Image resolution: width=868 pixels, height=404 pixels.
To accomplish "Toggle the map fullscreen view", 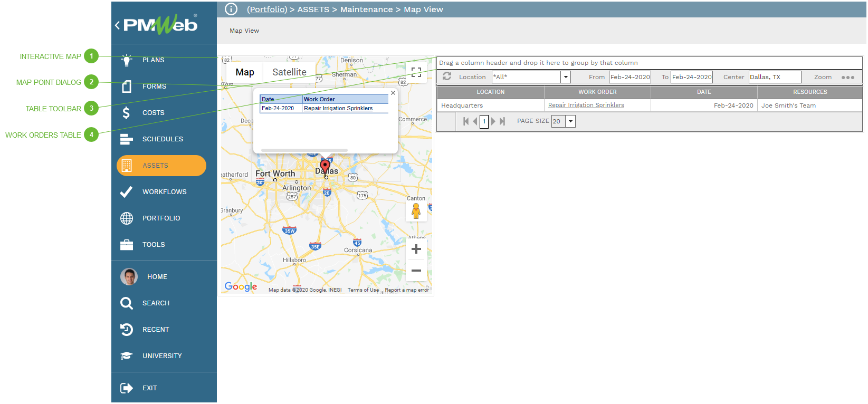I will point(416,72).
